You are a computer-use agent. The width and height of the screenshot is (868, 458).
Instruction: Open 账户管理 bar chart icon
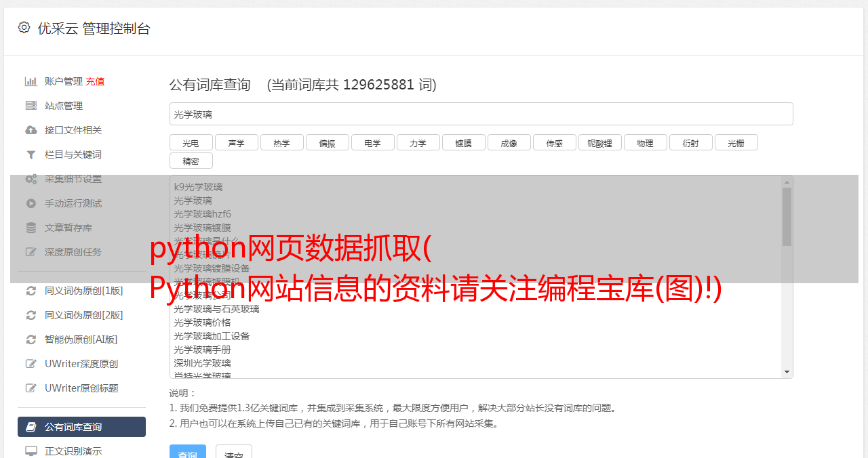[31, 81]
